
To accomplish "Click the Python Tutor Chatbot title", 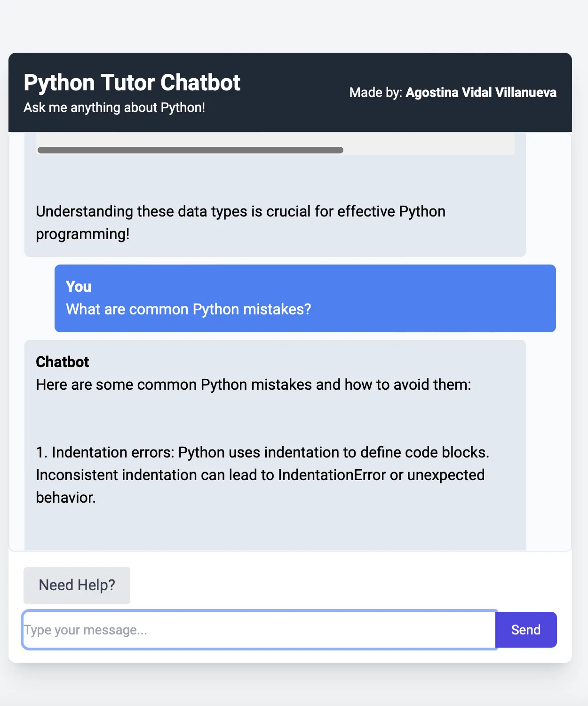I will click(x=132, y=83).
